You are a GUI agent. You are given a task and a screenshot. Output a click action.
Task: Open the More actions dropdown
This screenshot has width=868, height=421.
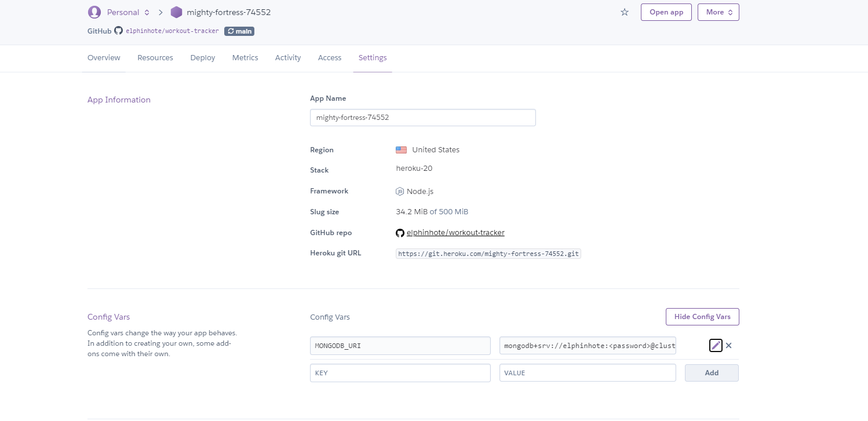click(718, 12)
